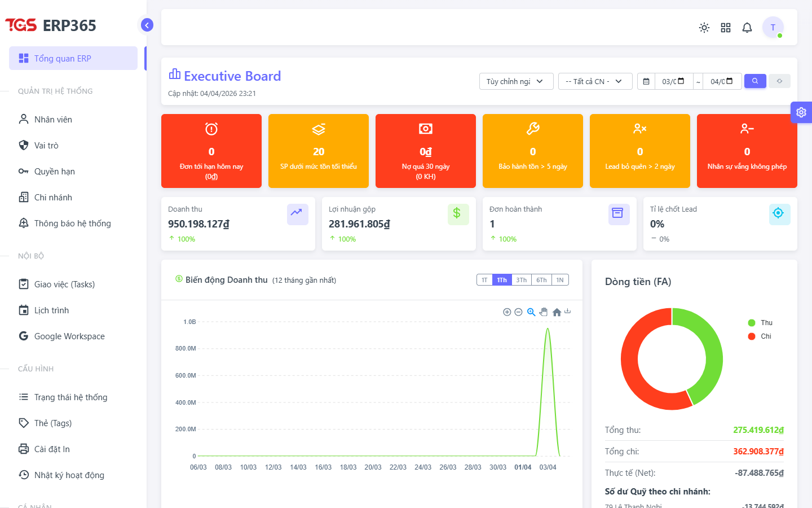Image resolution: width=812 pixels, height=508 pixels.
Task: Click Tổng thu value 275.419.612đ
Action: (758, 430)
